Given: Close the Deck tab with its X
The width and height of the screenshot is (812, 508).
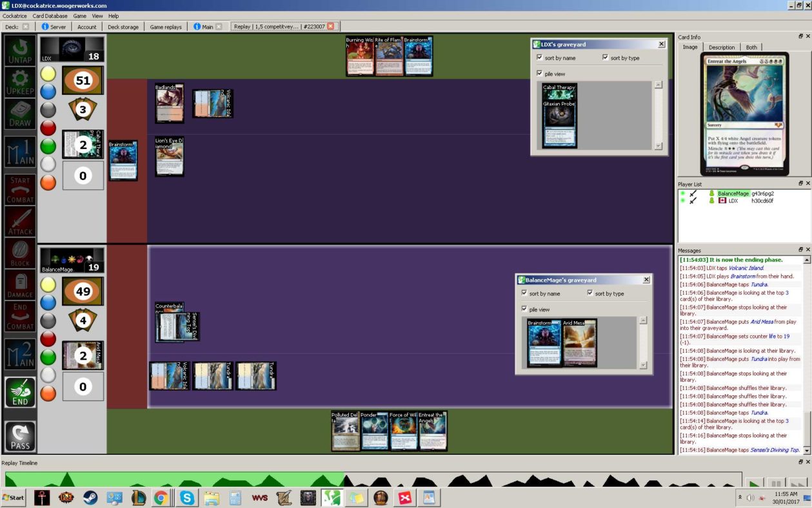Looking at the screenshot, I should pos(26,26).
